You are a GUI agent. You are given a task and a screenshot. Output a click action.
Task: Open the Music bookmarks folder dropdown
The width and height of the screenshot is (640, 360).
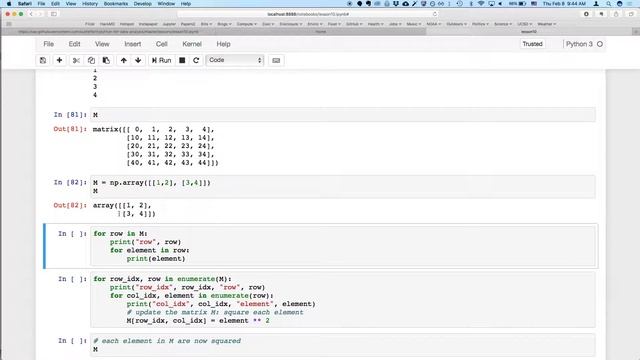[413, 24]
